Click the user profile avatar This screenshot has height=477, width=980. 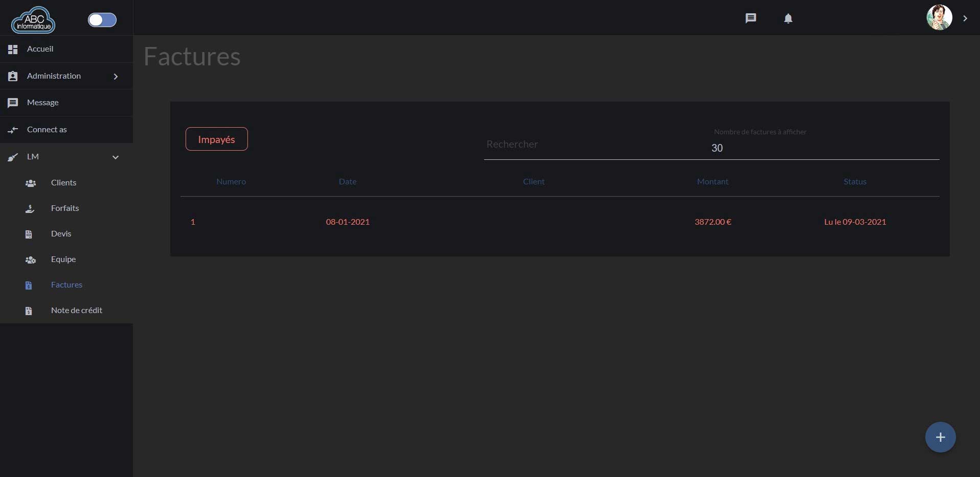(x=939, y=18)
